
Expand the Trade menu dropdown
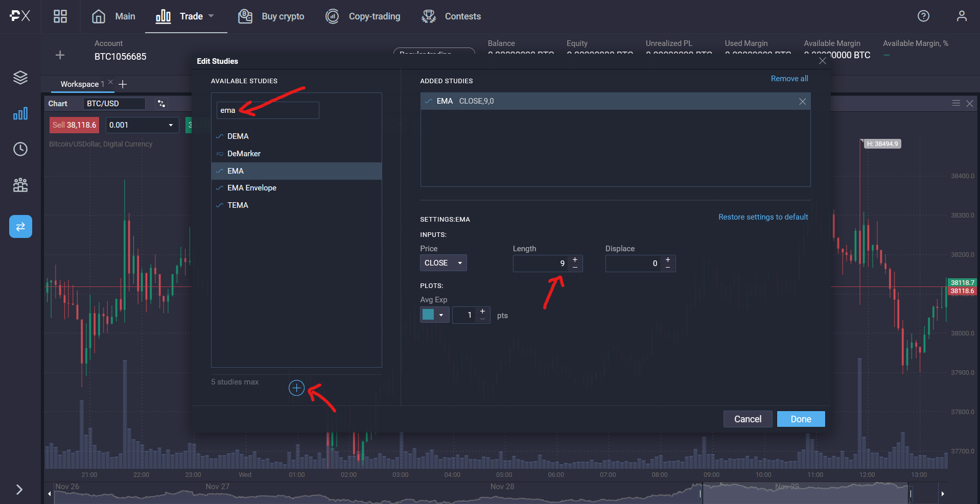pyautogui.click(x=211, y=16)
